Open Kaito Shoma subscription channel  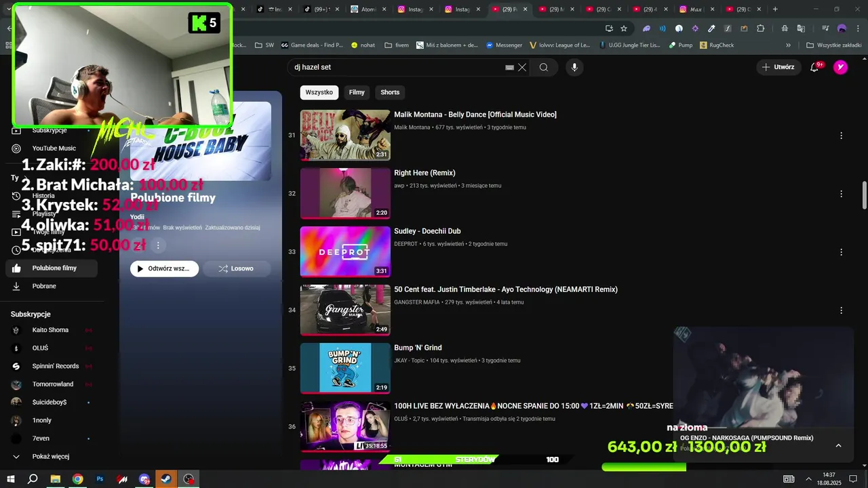(52, 330)
